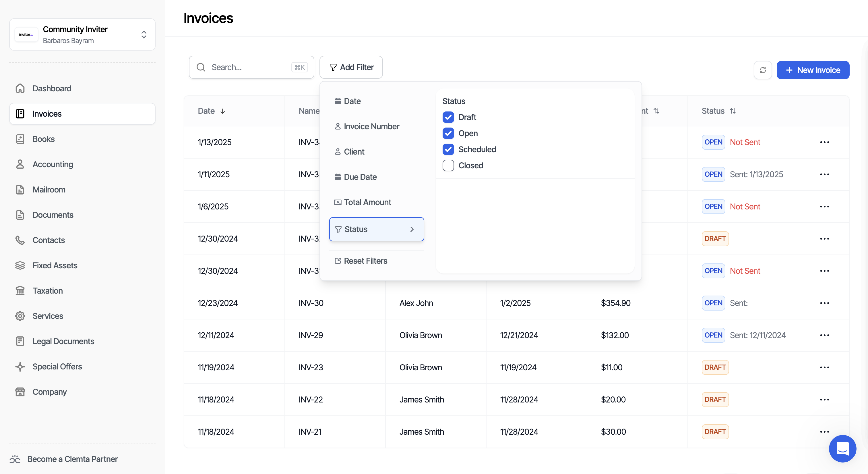This screenshot has height=474, width=868.
Task: Click due date 11/19/2024 cell
Action: click(518, 367)
